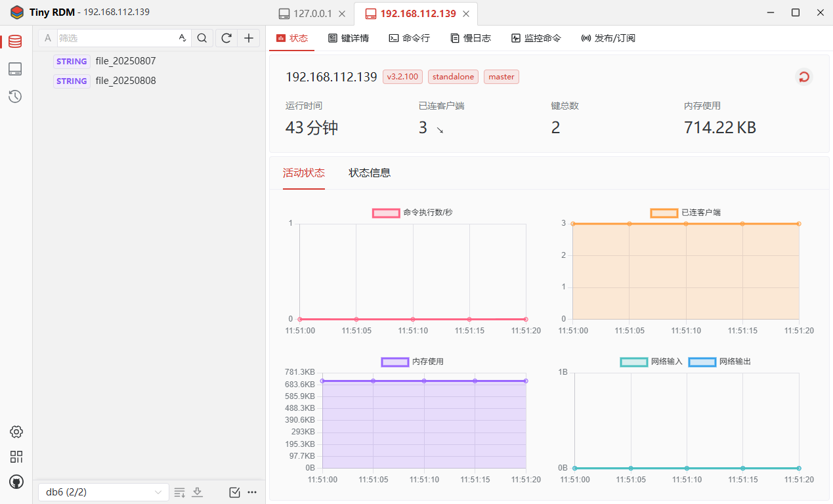Click the STRING badge of file_20250808
The image size is (833, 504).
click(72, 81)
